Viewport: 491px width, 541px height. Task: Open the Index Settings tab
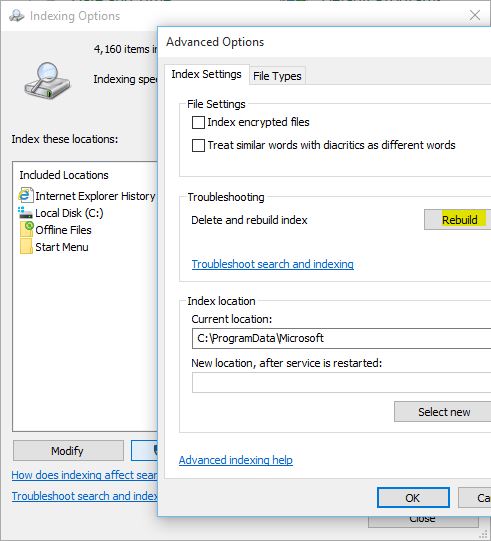click(206, 74)
